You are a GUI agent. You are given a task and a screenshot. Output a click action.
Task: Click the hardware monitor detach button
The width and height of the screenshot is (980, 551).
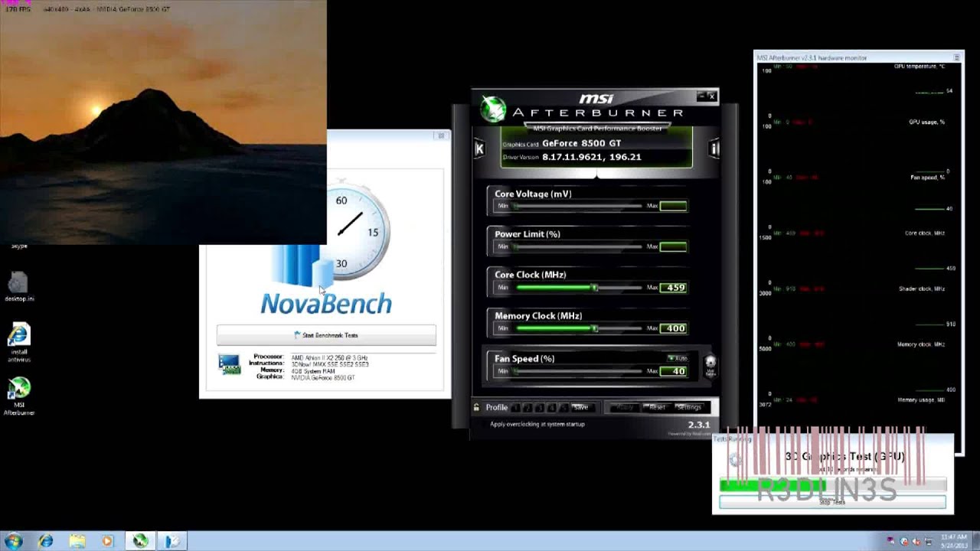click(x=956, y=57)
